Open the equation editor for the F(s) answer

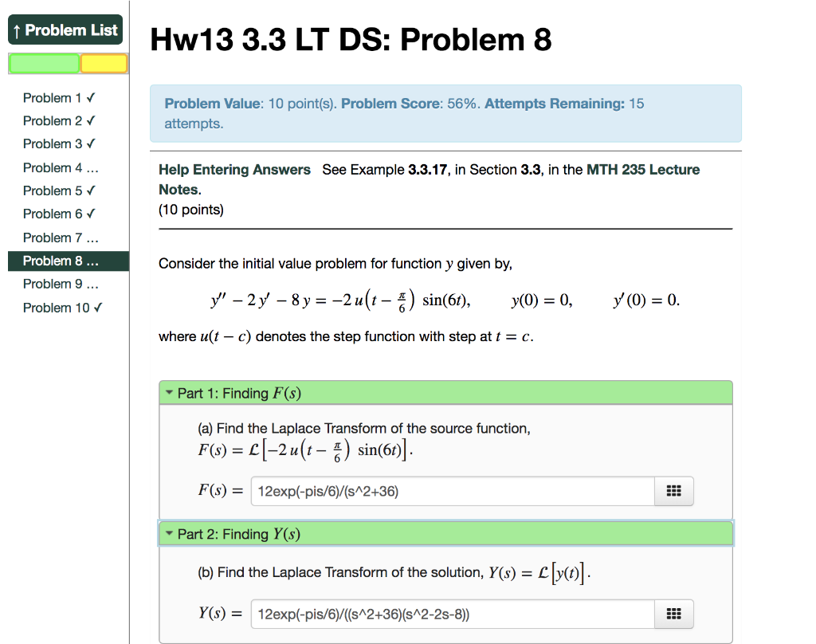click(x=673, y=491)
